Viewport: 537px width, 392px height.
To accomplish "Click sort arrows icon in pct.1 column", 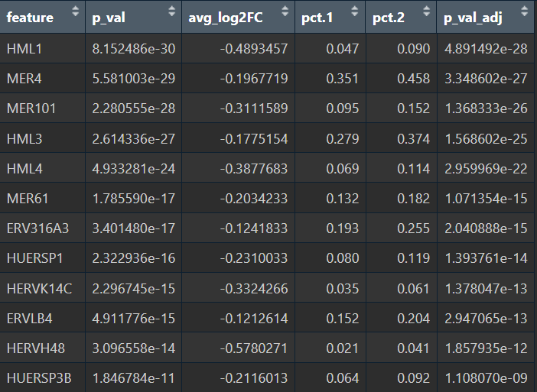I will coord(353,11).
